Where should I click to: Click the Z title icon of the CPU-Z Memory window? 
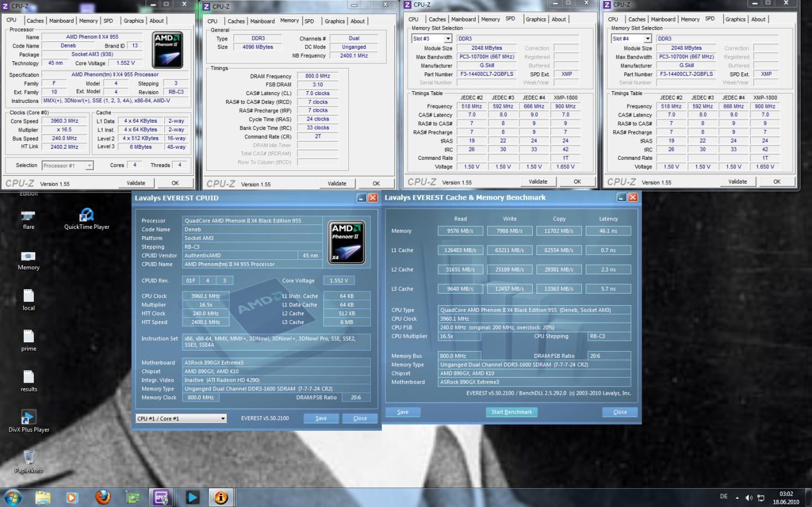(206, 7)
